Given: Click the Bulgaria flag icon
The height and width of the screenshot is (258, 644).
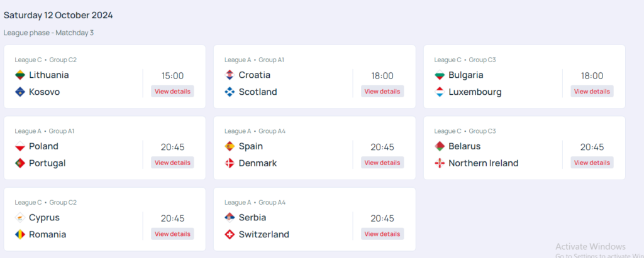Looking at the screenshot, I should click(x=440, y=75).
